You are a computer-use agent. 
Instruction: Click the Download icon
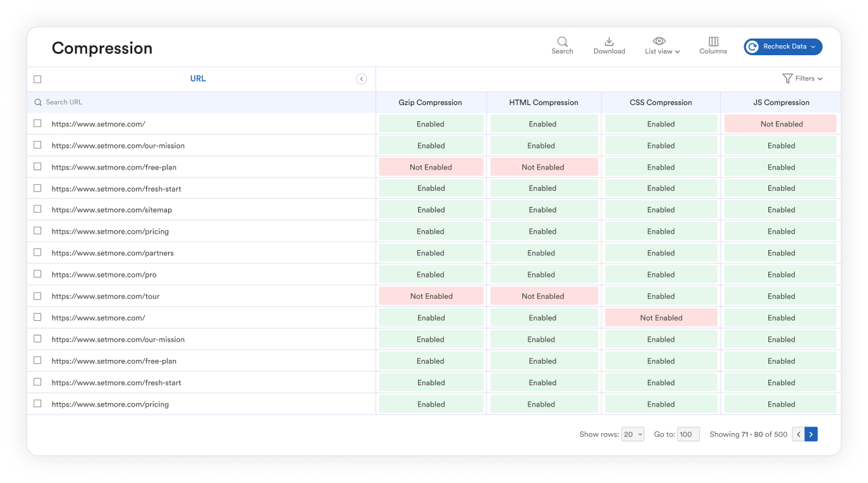[x=609, y=45]
